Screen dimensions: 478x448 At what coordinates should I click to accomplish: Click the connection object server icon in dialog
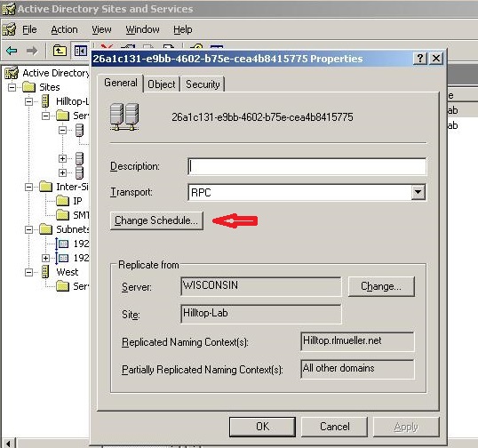[124, 117]
